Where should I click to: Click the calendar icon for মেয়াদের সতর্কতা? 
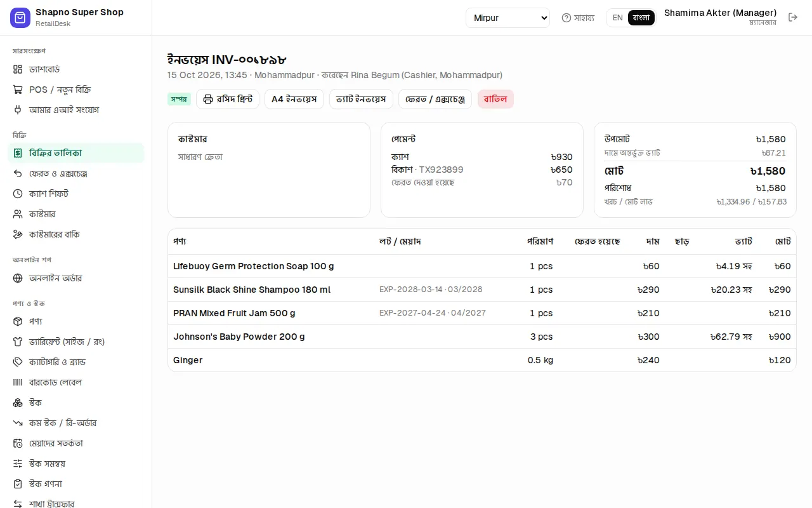(x=18, y=443)
